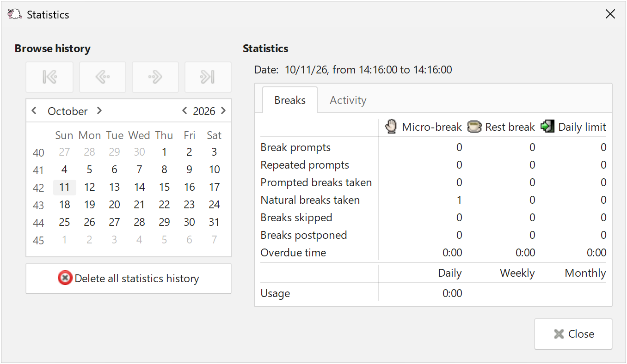Viewport: 627px width, 364px height.
Task: Click the Rest break coffee cup icon
Action: pos(475,127)
